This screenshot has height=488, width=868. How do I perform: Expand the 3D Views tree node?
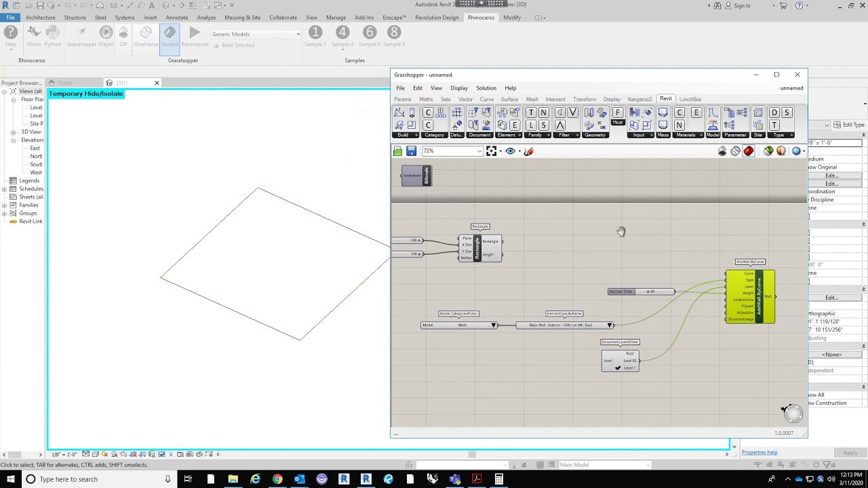click(x=13, y=132)
